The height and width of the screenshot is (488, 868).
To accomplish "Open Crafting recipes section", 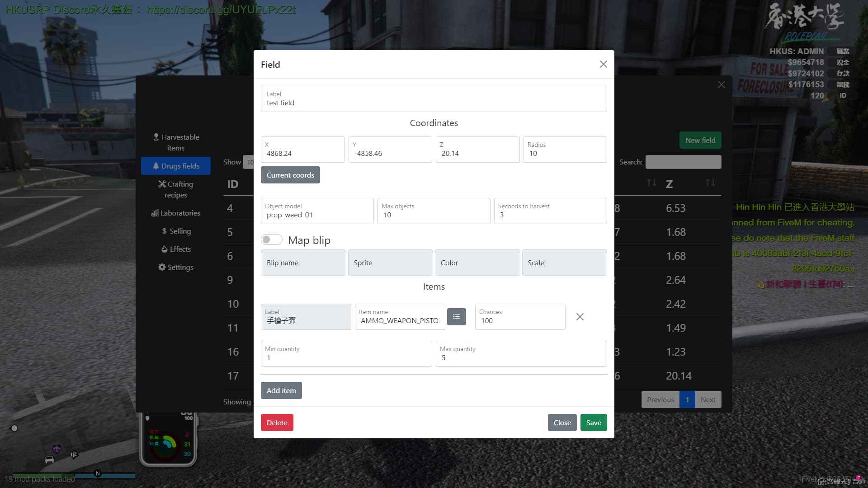I will point(176,189).
